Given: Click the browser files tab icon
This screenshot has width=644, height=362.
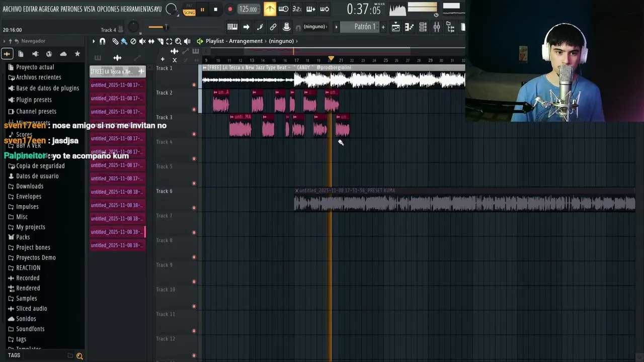Looking at the screenshot, I should [21, 54].
